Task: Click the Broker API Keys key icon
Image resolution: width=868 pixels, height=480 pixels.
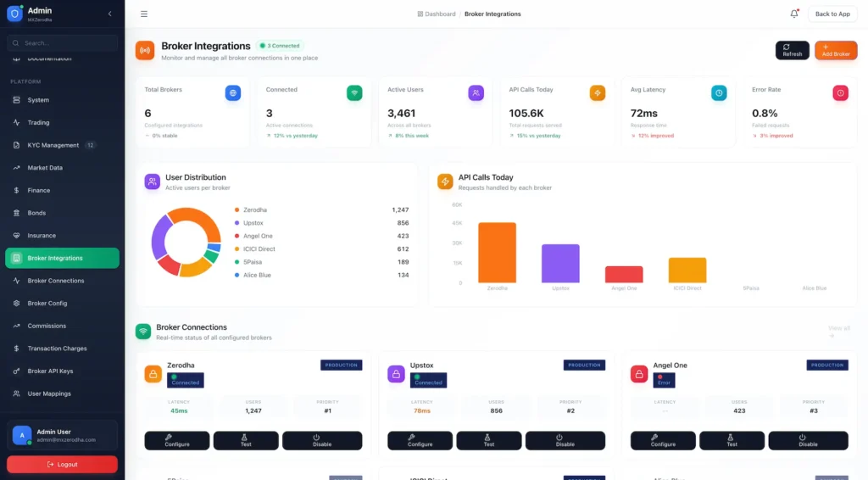Action: click(16, 371)
